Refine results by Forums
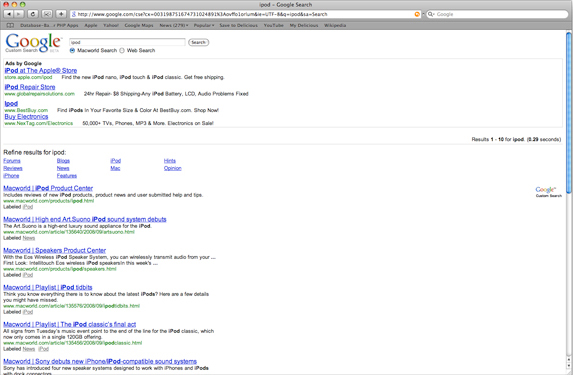The height and width of the screenshot is (375, 573). [12, 161]
